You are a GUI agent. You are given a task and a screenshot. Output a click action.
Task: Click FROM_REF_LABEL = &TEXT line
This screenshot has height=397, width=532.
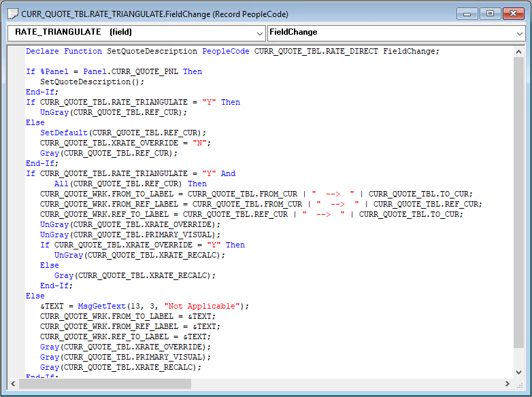(x=130, y=326)
